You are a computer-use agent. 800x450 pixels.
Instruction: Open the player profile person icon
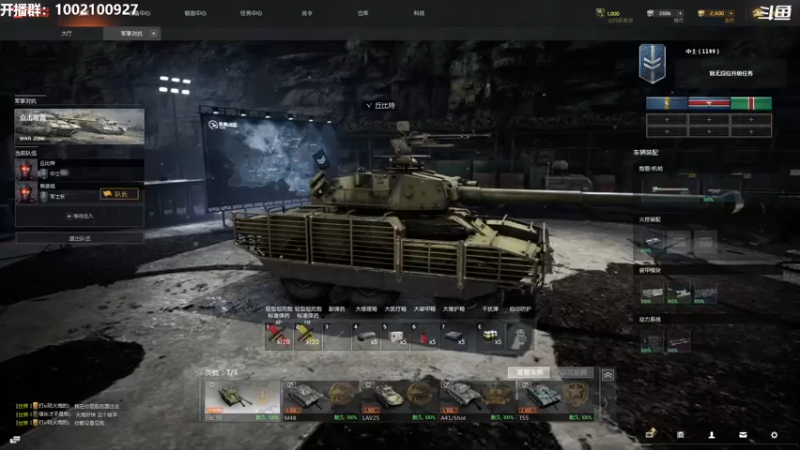[712, 435]
